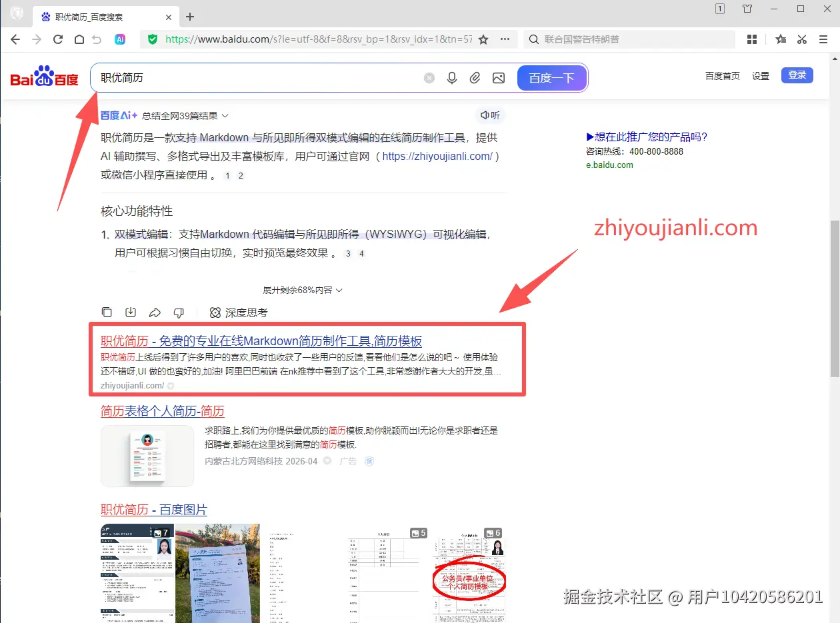Open the favorites list icon

(x=781, y=39)
